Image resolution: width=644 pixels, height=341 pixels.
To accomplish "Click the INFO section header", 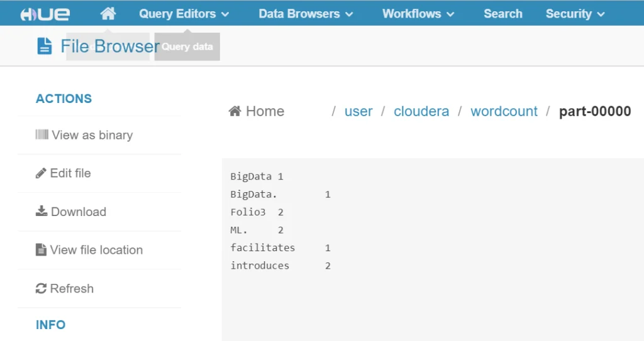I will 50,325.
